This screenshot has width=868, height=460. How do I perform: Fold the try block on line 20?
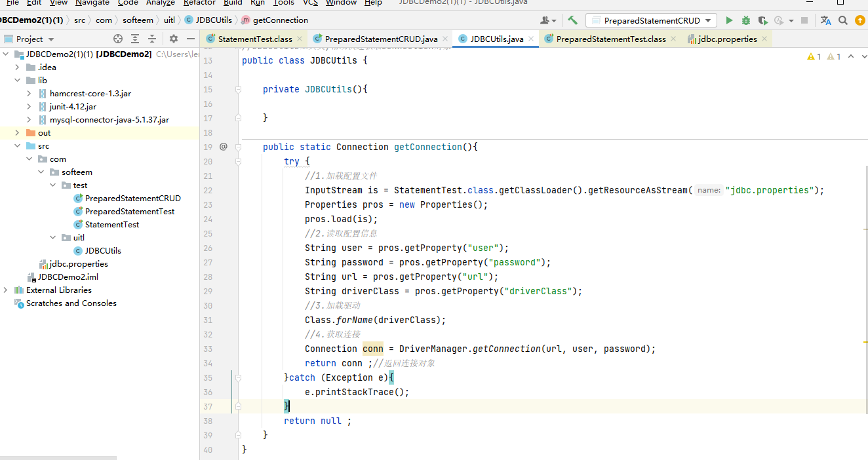239,161
